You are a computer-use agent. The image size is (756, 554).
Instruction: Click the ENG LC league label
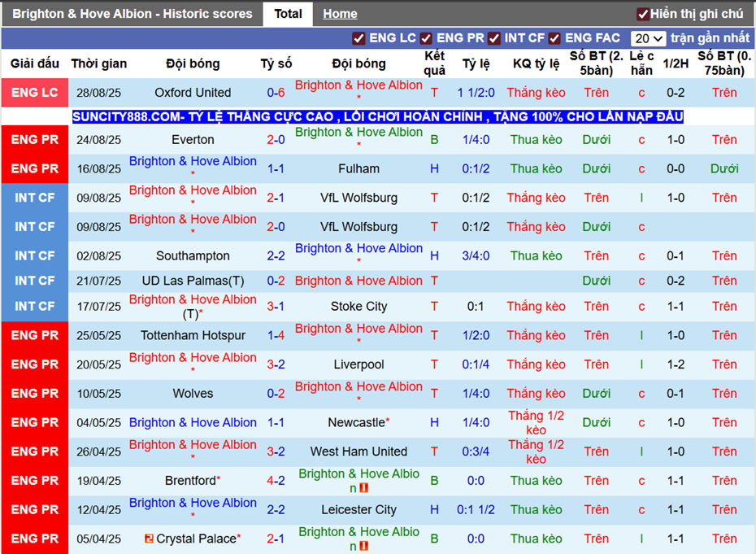click(x=35, y=92)
